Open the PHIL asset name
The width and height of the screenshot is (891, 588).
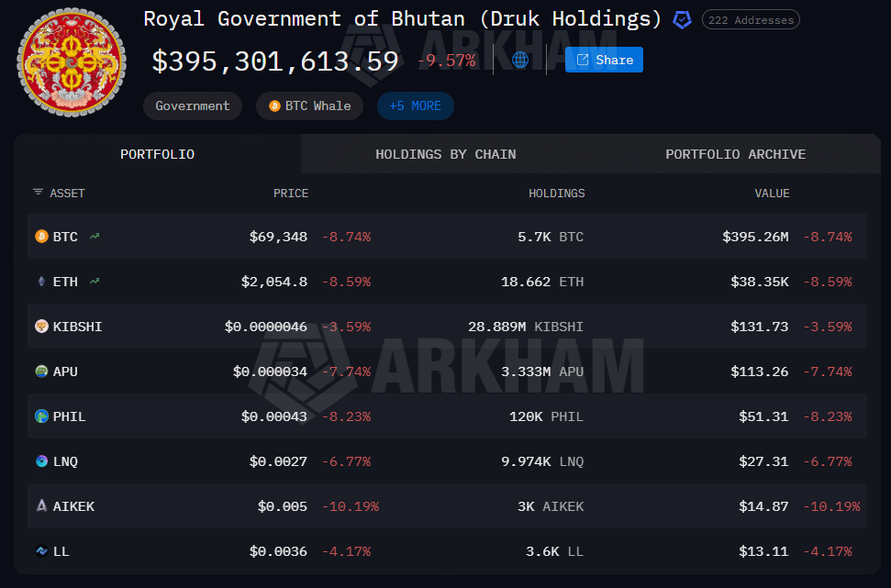click(70, 416)
